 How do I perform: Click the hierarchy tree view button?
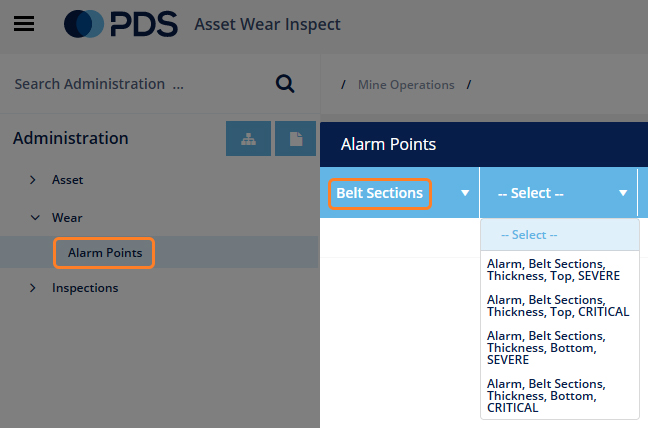[x=248, y=139]
